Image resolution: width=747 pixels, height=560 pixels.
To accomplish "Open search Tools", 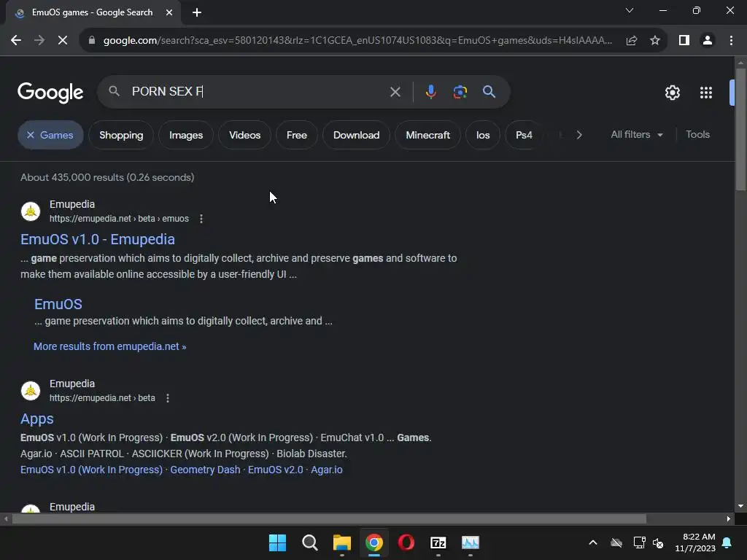I will (697, 135).
